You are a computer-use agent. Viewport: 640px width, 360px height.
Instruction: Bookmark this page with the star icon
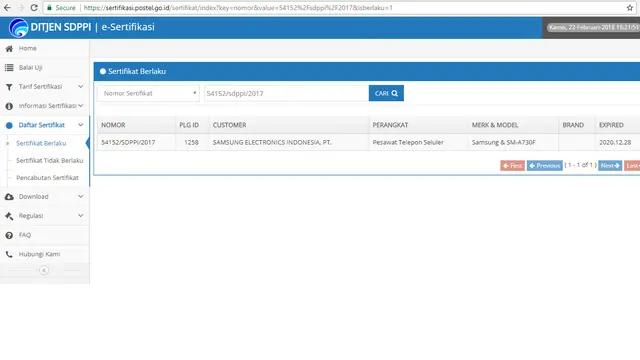(x=630, y=8)
